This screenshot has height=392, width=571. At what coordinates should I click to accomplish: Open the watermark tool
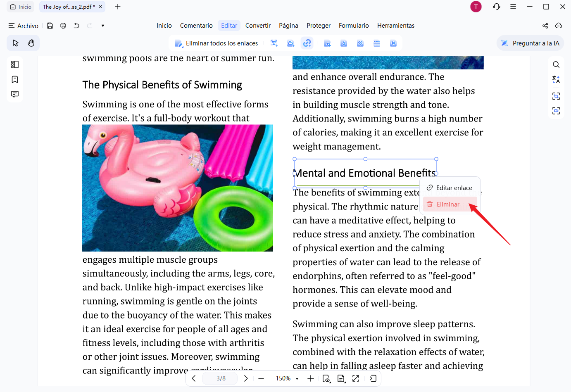(344, 43)
